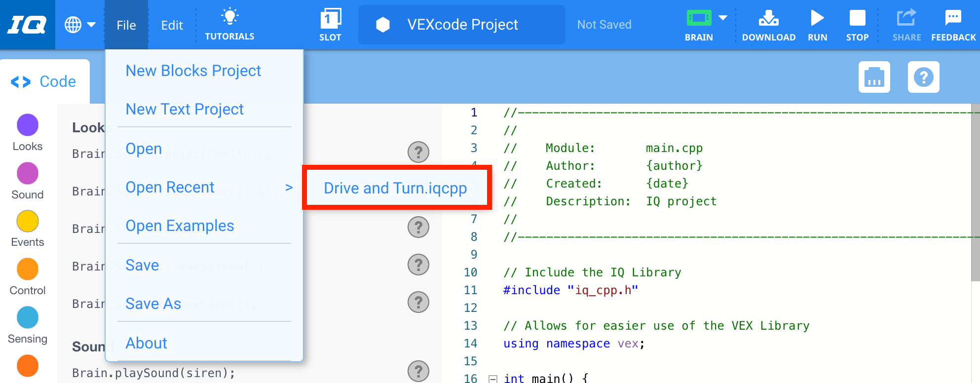The height and width of the screenshot is (383, 980).
Task: Open the About entry
Action: click(x=146, y=343)
